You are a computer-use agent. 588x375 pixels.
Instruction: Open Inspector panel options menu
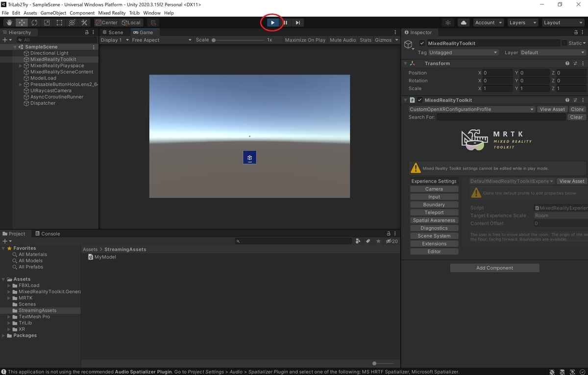[x=583, y=32]
